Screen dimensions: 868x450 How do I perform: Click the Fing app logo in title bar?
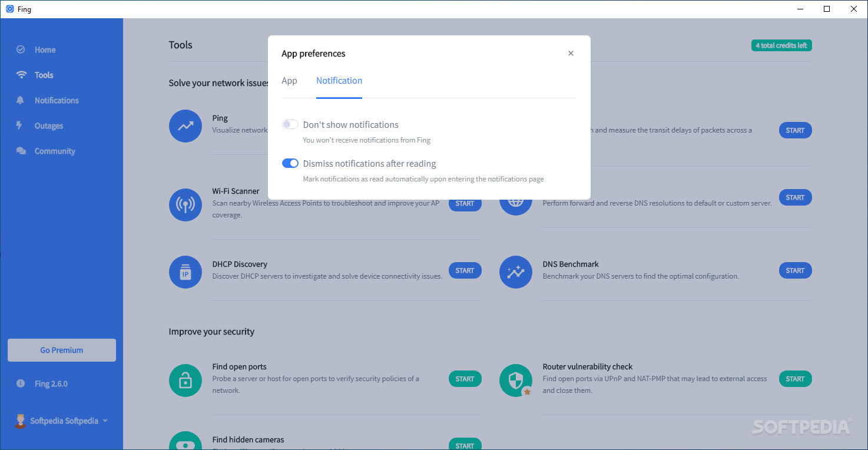coord(10,9)
